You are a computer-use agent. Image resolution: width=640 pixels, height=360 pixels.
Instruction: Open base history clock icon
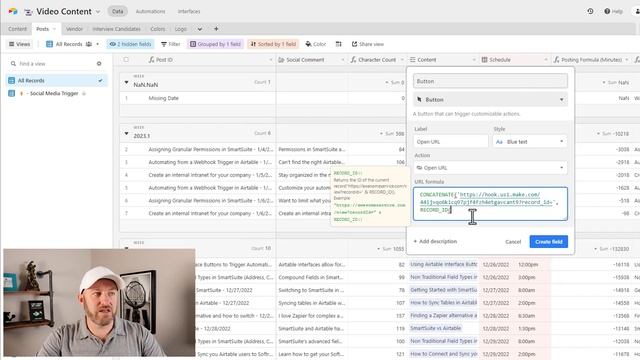[x=590, y=11]
